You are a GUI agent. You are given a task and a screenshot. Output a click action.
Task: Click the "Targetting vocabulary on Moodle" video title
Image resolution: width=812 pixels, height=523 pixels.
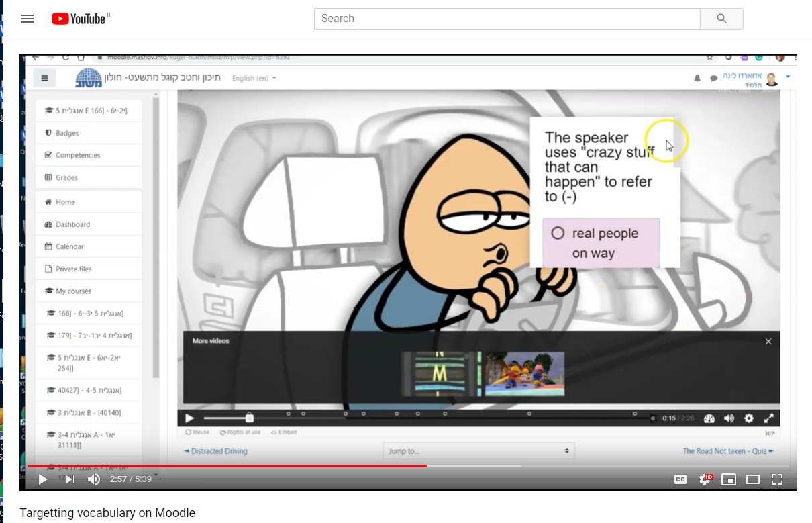(107, 513)
